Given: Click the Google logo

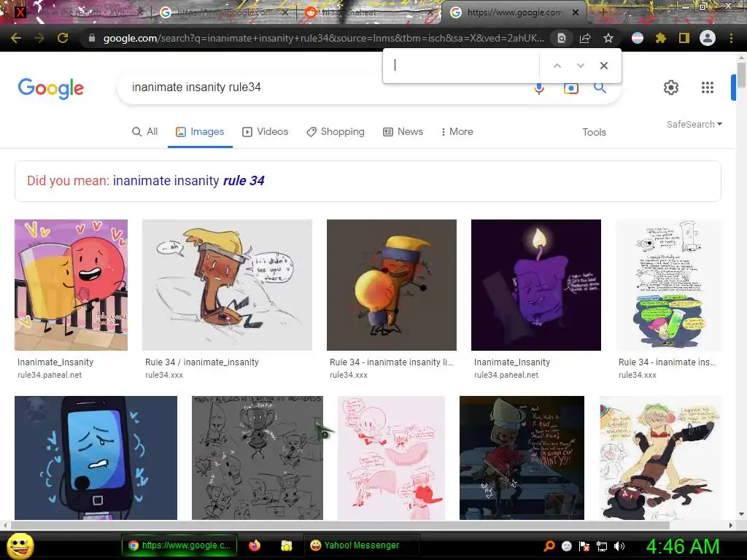Looking at the screenshot, I should pos(51,88).
